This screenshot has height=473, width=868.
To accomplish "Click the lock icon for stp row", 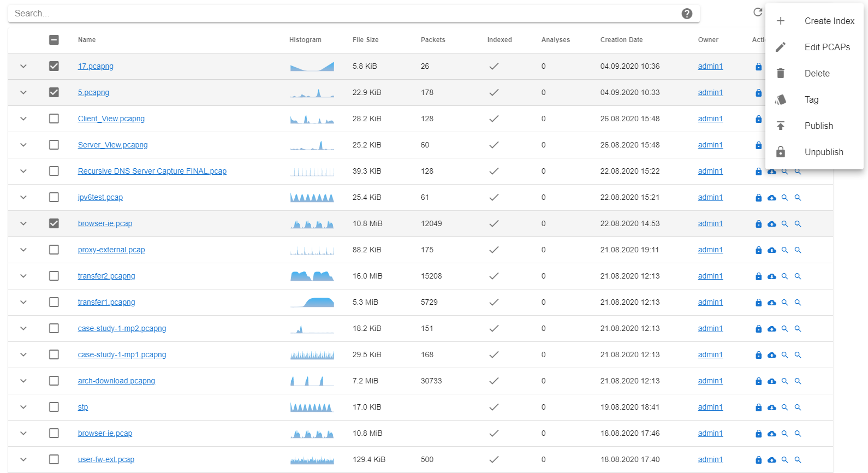I will 758,407.
